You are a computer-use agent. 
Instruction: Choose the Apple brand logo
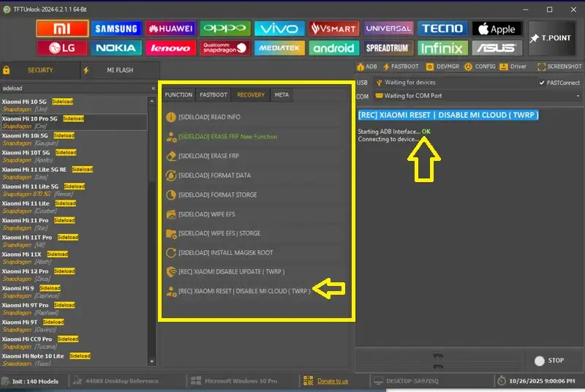[497, 29]
